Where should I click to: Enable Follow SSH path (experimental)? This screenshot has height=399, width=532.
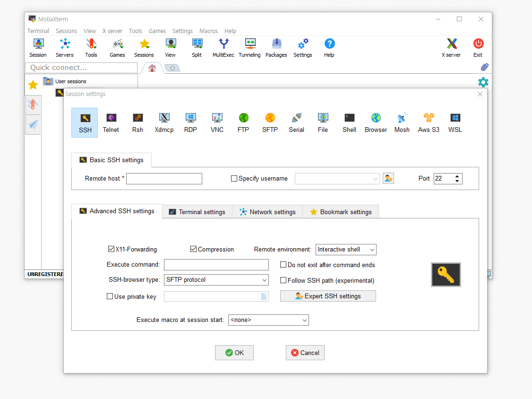(x=283, y=280)
